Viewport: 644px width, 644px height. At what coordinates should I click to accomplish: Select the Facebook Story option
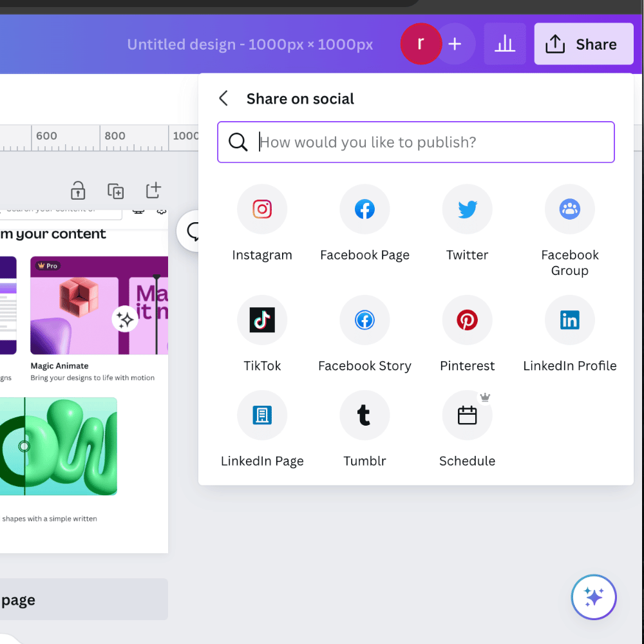[x=365, y=320]
